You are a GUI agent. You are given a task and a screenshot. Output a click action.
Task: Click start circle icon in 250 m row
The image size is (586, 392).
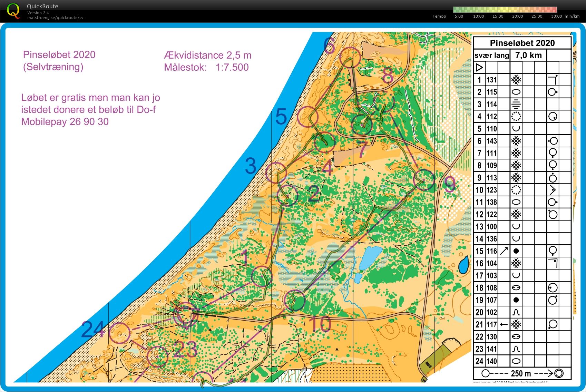486,373
